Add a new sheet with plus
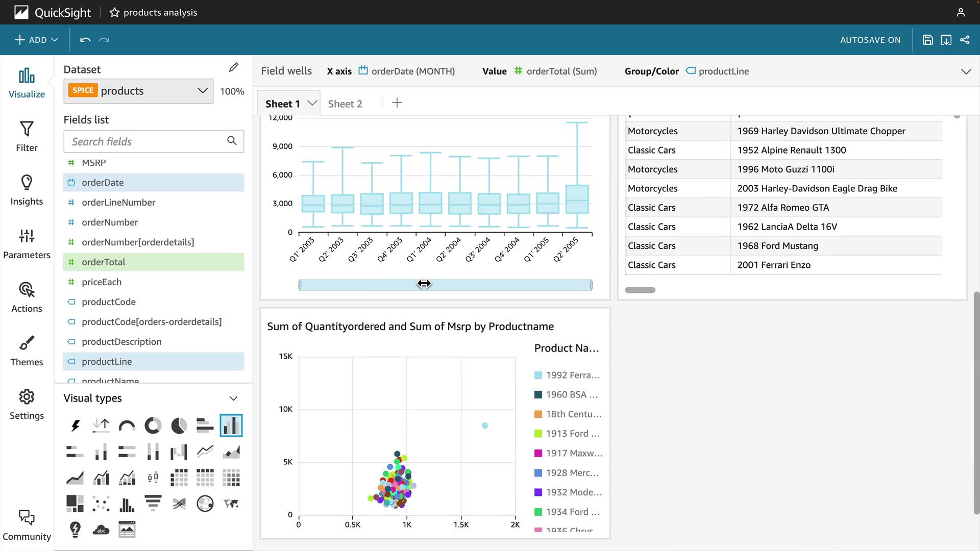980x551 pixels. click(397, 103)
